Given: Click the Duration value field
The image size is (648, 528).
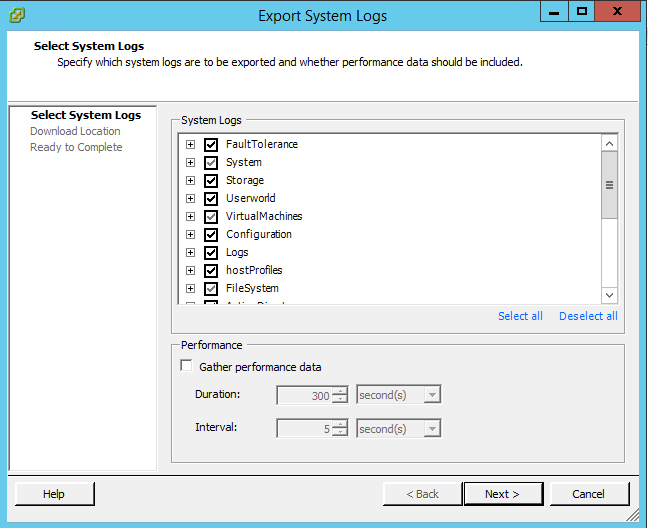Looking at the screenshot, I should 304,395.
